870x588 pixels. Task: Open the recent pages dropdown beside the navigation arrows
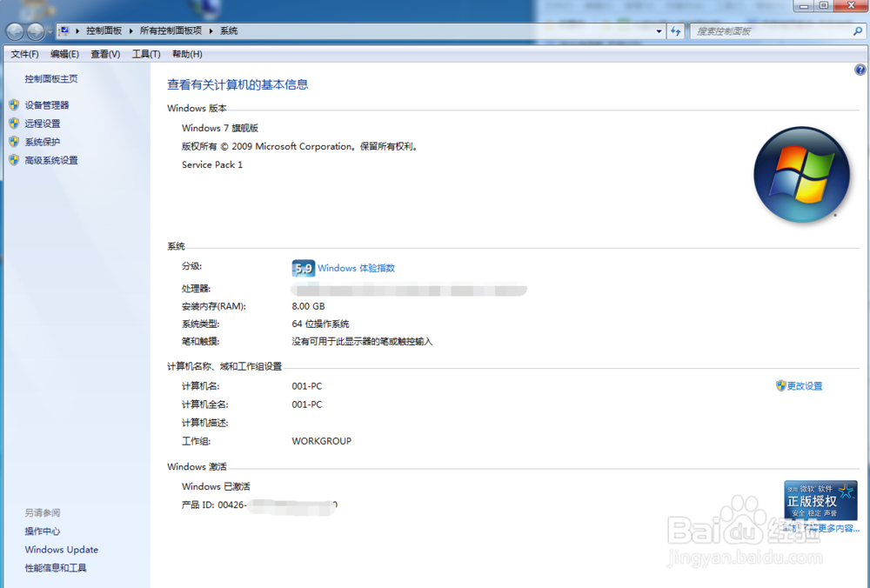50,31
